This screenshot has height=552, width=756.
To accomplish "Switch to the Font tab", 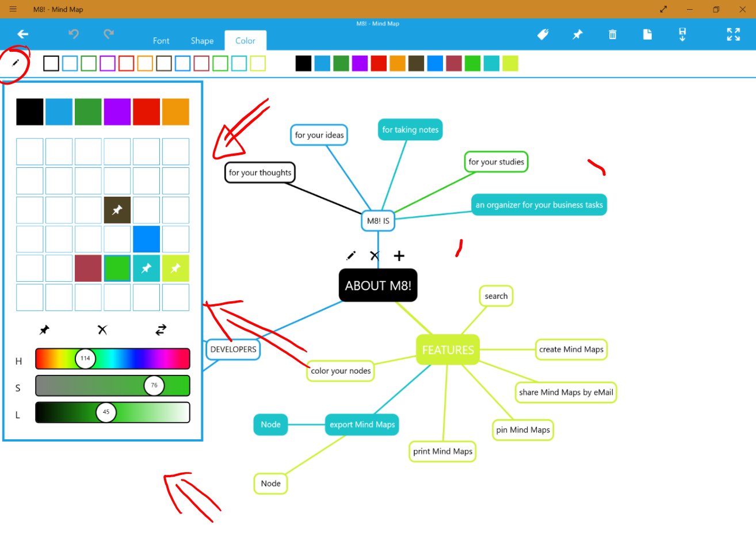I will (x=161, y=40).
